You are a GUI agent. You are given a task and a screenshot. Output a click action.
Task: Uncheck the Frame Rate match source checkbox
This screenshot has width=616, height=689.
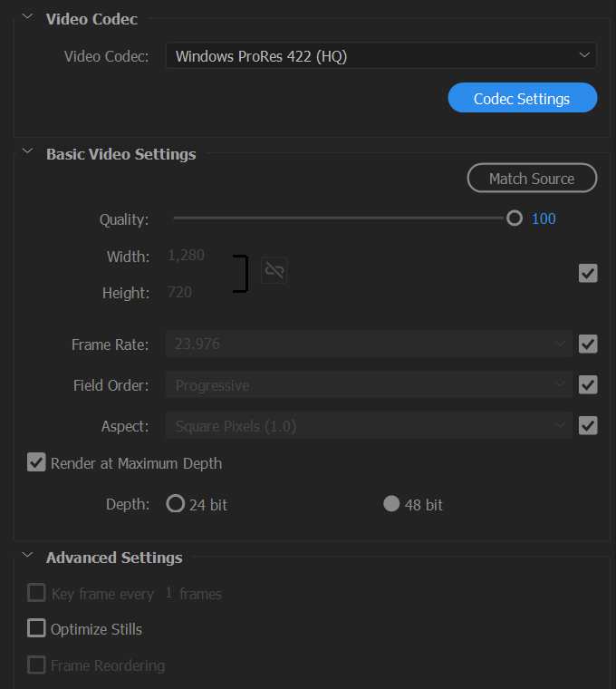click(588, 344)
